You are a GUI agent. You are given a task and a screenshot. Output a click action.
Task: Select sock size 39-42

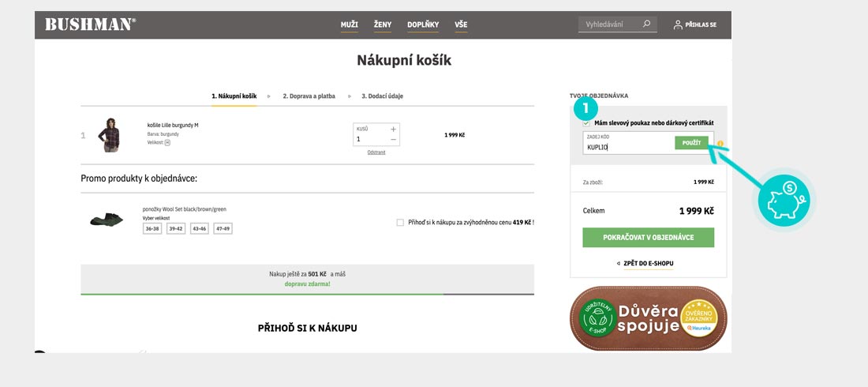(176, 228)
